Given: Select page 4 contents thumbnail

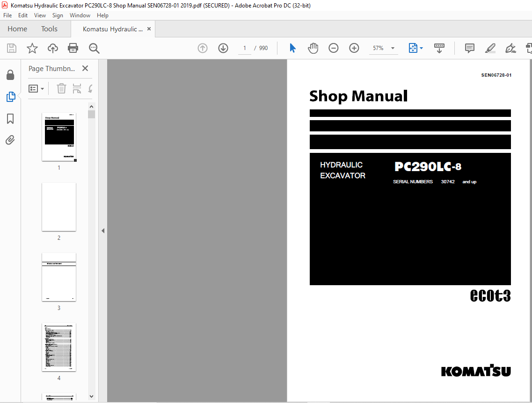Looking at the screenshot, I should click(59, 347).
